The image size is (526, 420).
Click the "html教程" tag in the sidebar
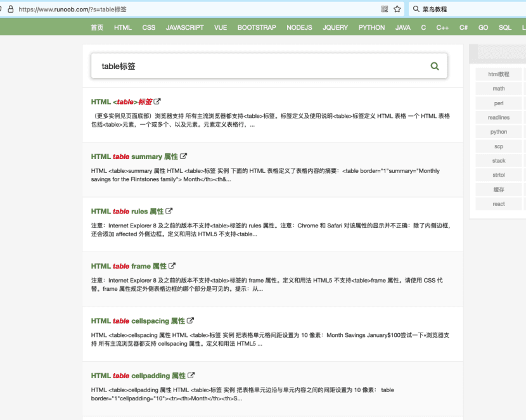[x=498, y=73]
